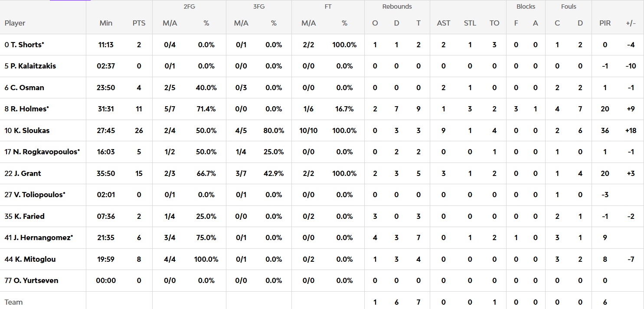Sort by the AST column header
644x309 pixels.
(443, 23)
